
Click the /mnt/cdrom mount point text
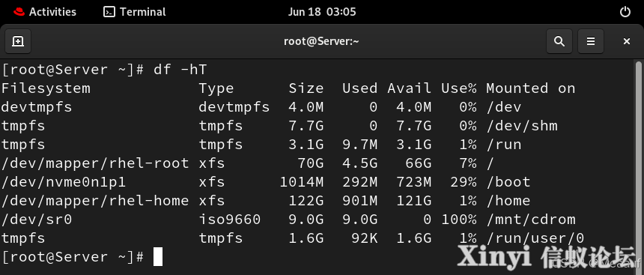[531, 220]
